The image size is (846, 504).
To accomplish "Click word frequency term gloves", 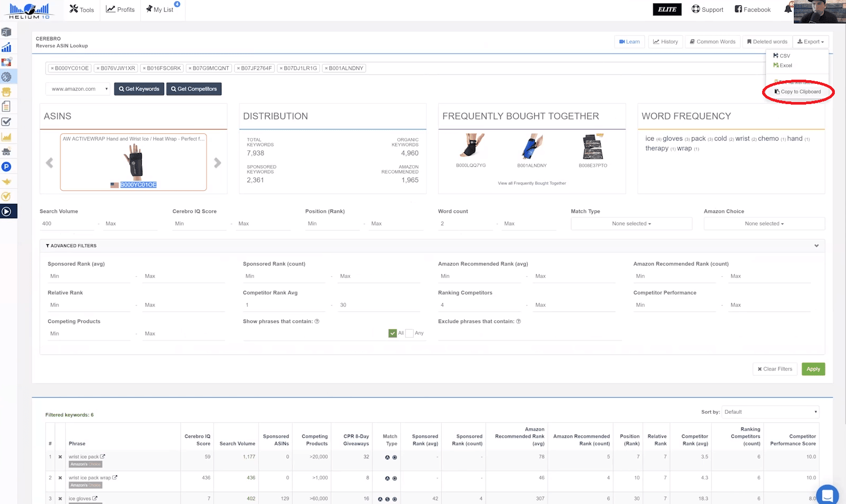I will [672, 139].
